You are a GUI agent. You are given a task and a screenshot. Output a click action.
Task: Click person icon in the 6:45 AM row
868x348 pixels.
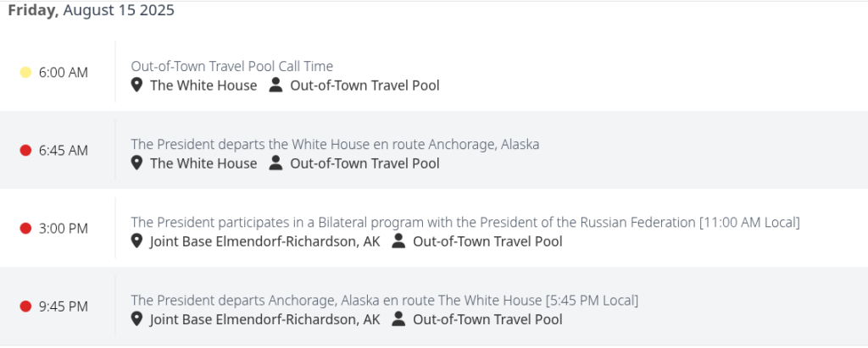pyautogui.click(x=275, y=163)
